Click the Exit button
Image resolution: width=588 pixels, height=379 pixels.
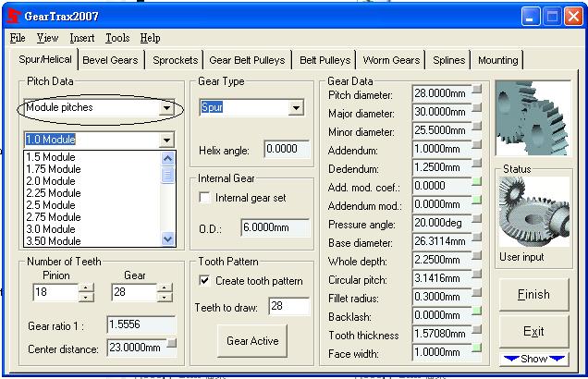tap(533, 331)
